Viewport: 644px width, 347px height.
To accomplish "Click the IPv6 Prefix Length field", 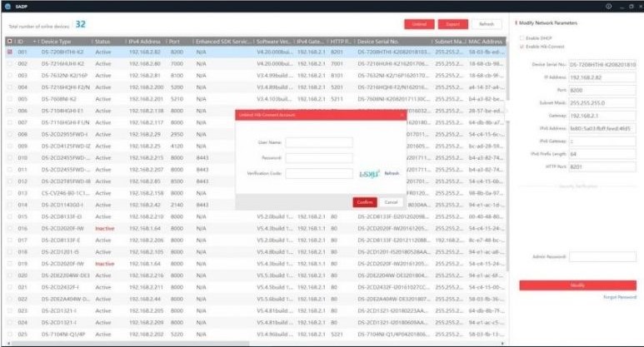I will tap(602, 154).
